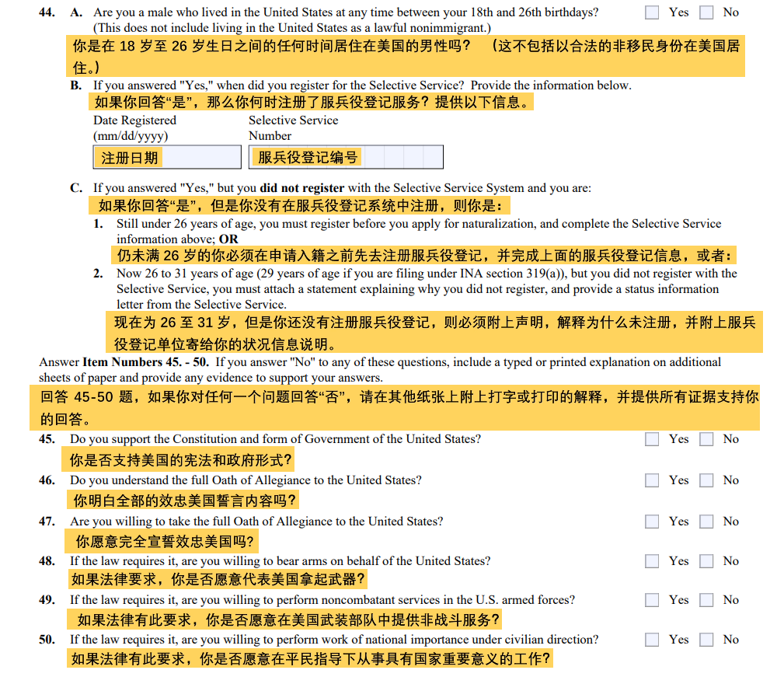Click the Chinese annotation under question 48

coord(218,579)
